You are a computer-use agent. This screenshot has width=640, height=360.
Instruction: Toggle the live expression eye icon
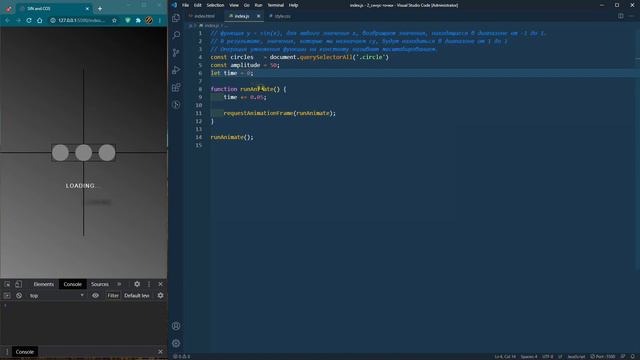pos(96,296)
